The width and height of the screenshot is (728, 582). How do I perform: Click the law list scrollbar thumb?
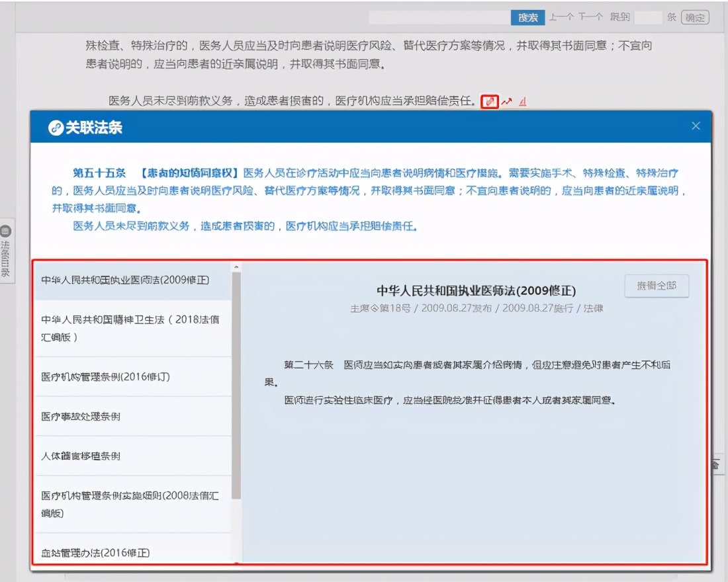click(236, 386)
